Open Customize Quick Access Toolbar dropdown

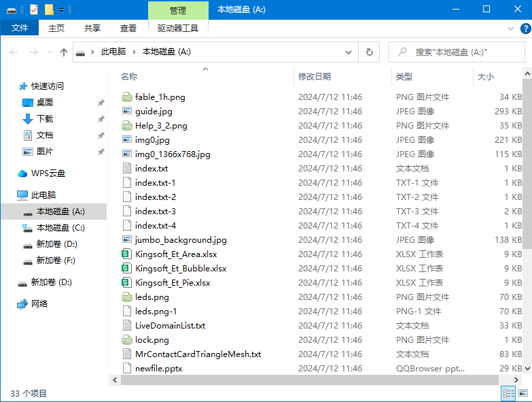tap(62, 10)
